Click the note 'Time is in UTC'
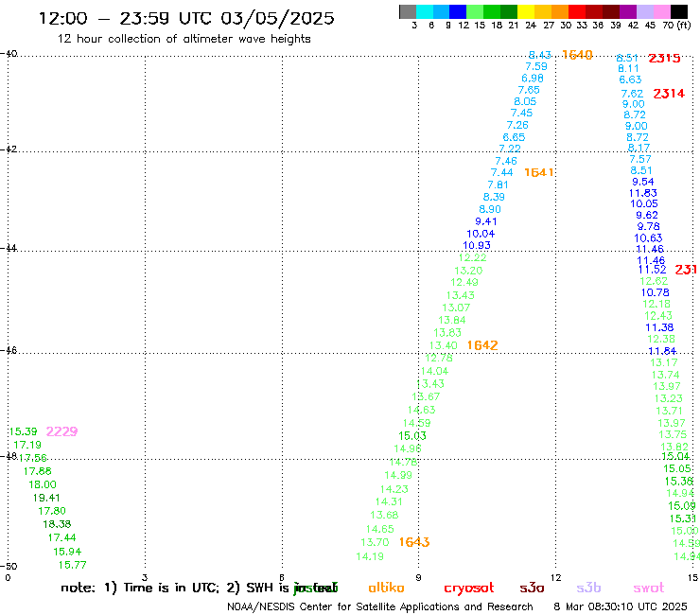Viewport: 700px width, 615px height. click(x=171, y=588)
